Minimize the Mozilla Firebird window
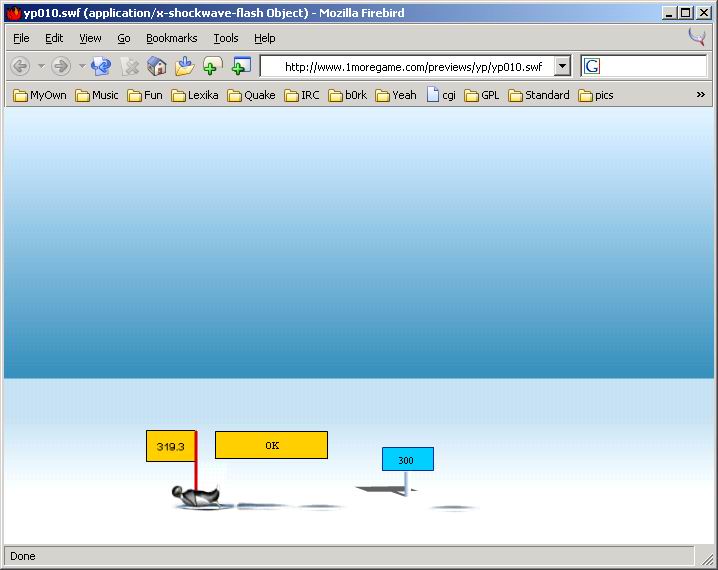The height and width of the screenshot is (570, 718). pos(669,13)
